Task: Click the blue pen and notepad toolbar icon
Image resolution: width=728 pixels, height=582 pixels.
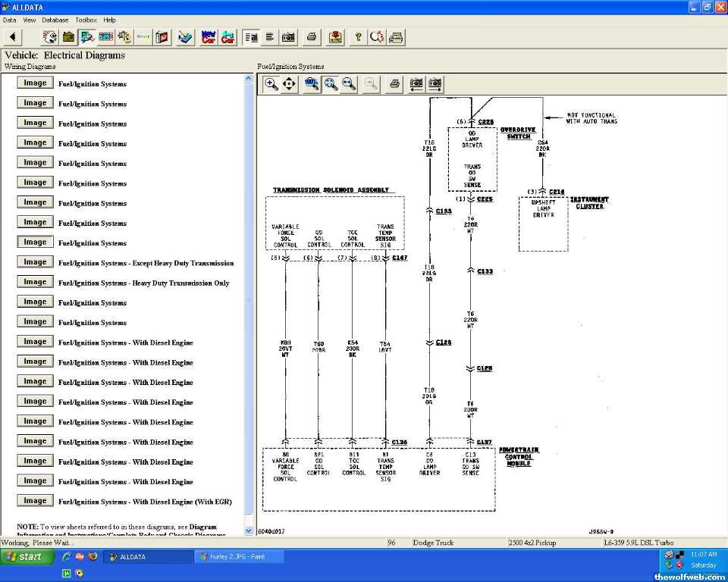Action: coord(186,36)
